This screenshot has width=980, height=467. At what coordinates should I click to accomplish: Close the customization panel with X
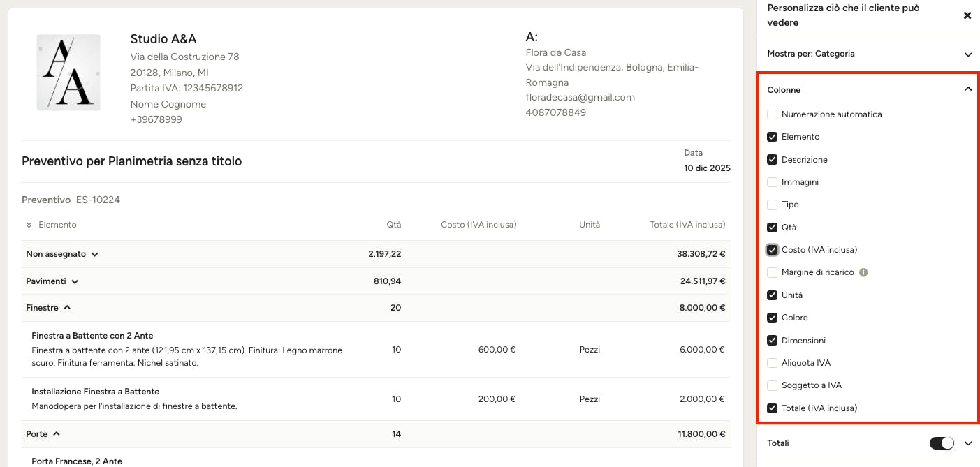click(x=967, y=15)
